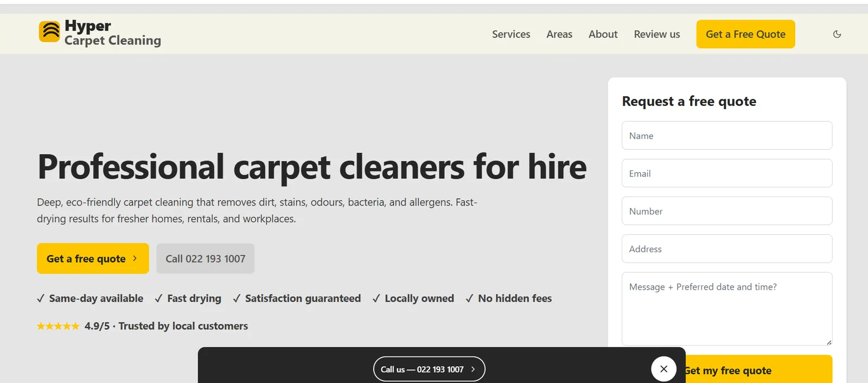Go to the About page
This screenshot has height=383, width=868.
click(x=603, y=34)
